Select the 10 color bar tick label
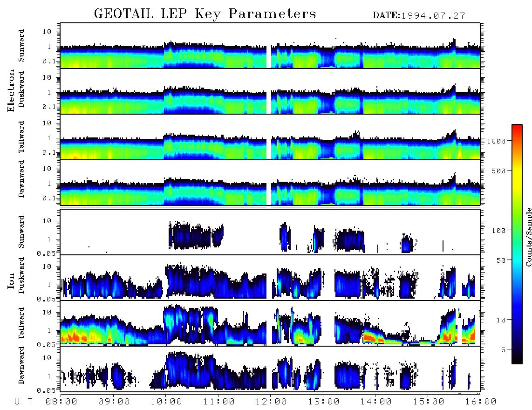Viewport: 532px width, 410px height. [501, 320]
